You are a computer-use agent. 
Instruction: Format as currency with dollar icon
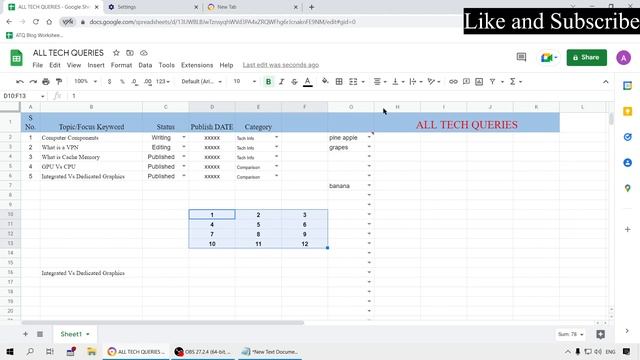pyautogui.click(x=109, y=82)
